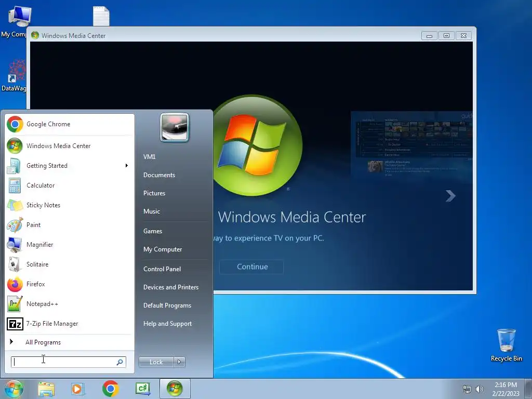Open Music from Start menu
The width and height of the screenshot is (532, 399).
(x=151, y=211)
